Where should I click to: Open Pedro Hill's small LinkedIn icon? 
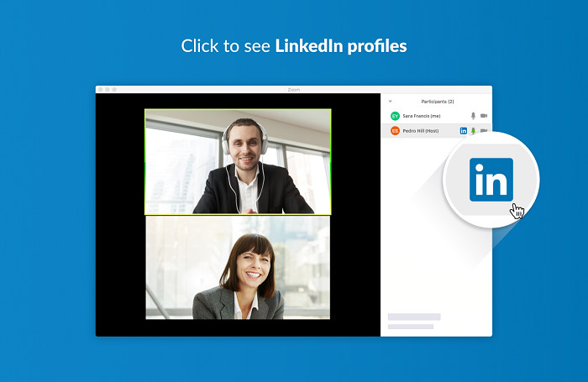[464, 131]
